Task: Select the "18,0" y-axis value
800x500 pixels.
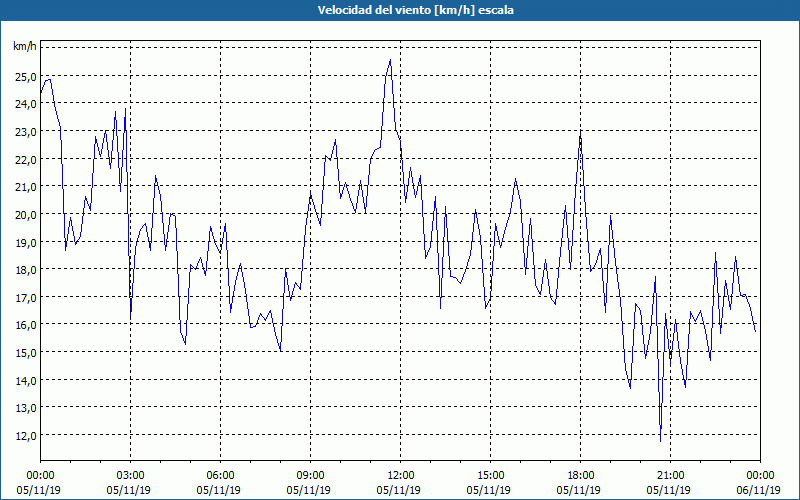Action: pos(26,270)
